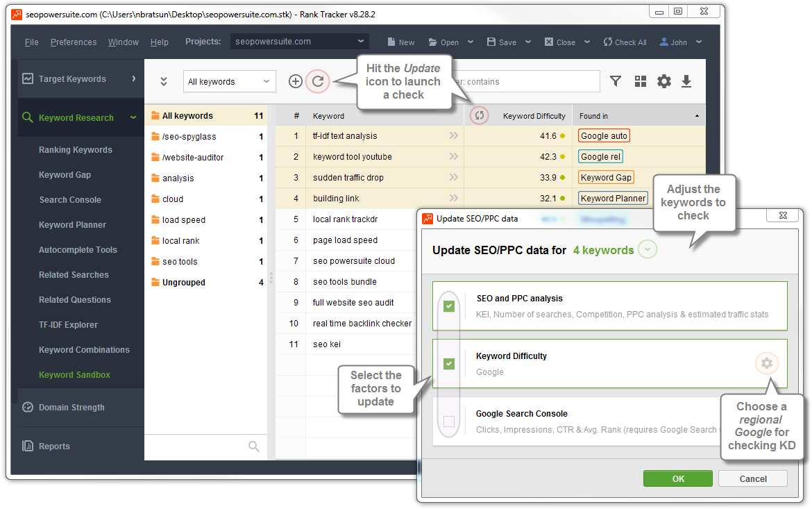Uncheck Keyword Difficulty checkbox
The height and width of the screenshot is (509, 812).
(x=449, y=364)
